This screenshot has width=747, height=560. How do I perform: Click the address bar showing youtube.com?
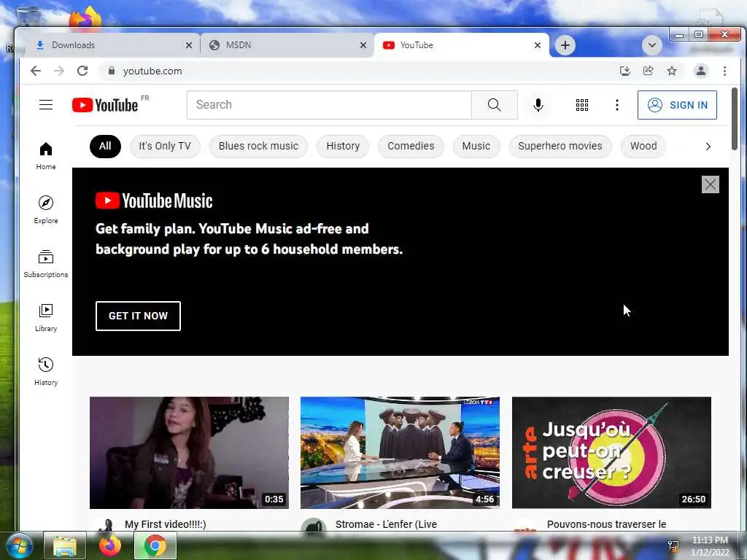pyautogui.click(x=357, y=71)
